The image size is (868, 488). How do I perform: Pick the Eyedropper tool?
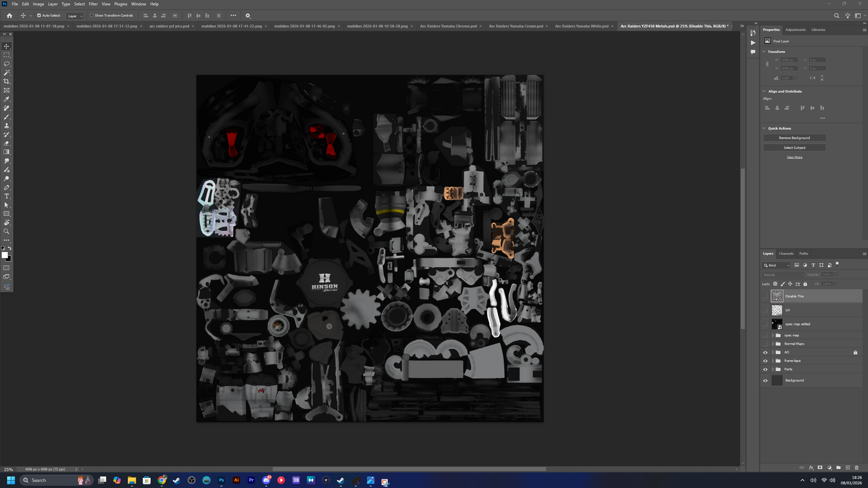(7, 99)
